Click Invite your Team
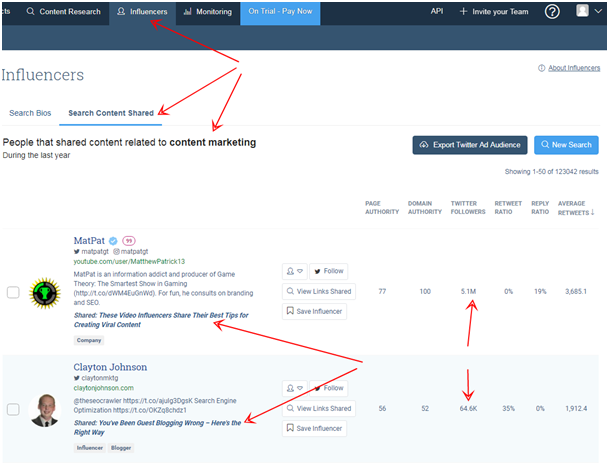609x465 pixels. pyautogui.click(x=494, y=12)
